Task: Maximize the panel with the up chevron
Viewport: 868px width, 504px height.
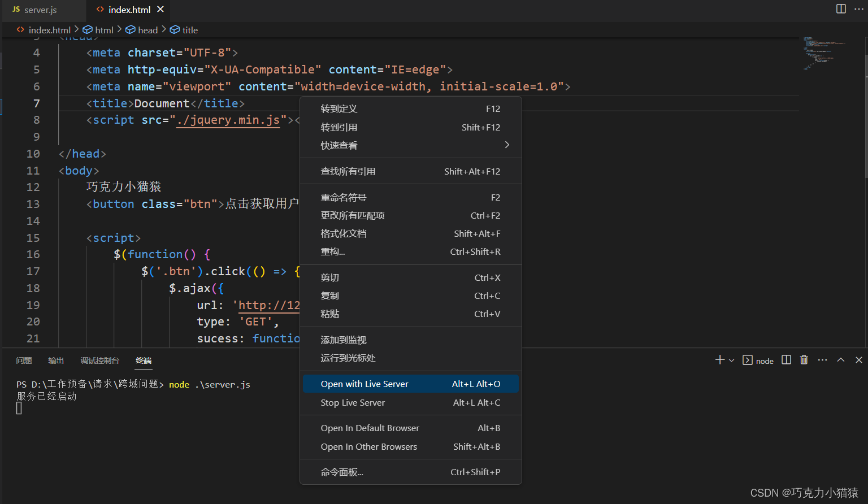Action: coord(841,360)
